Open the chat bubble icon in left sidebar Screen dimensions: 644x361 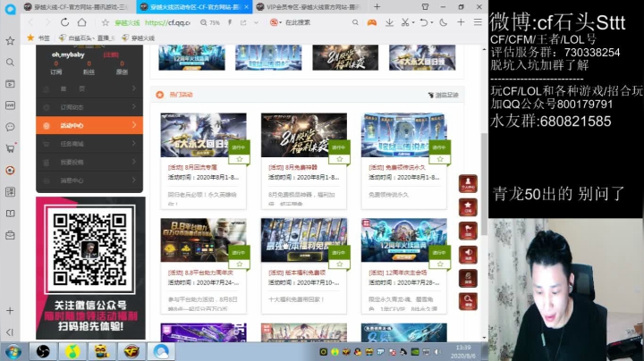pos(10,127)
